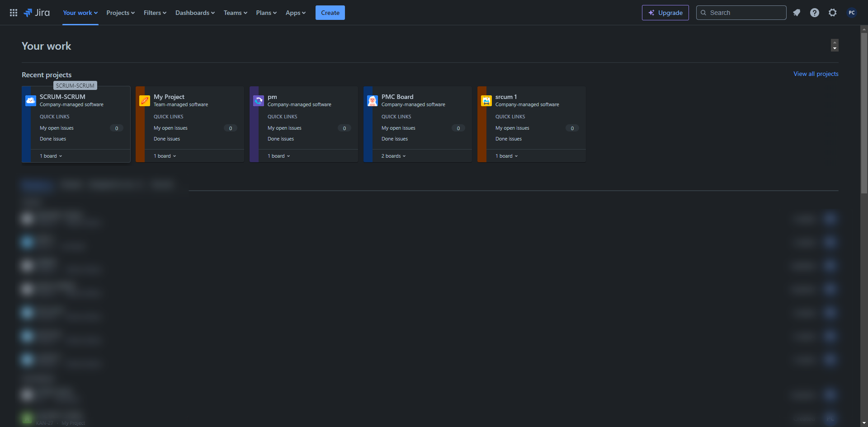868x427 pixels.
Task: Click the 0 issue count on srcum 1 card
Action: point(572,128)
